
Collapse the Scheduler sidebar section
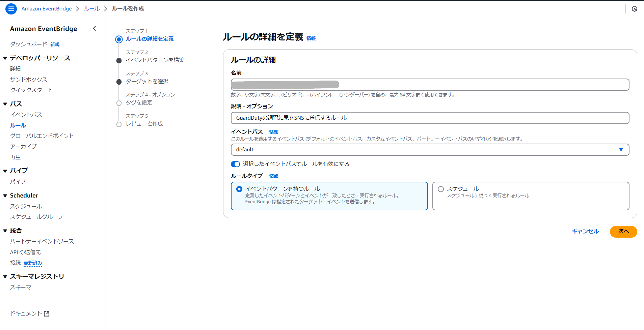5,196
